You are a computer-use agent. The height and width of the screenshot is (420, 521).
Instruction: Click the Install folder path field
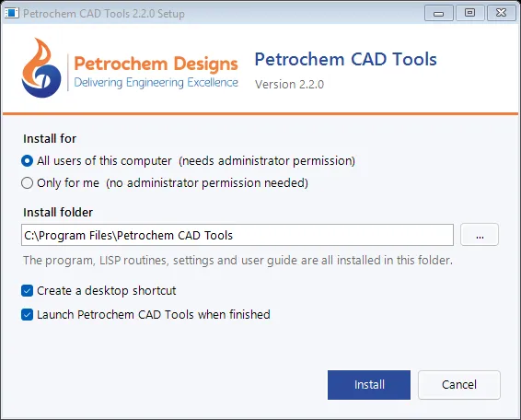pos(237,235)
